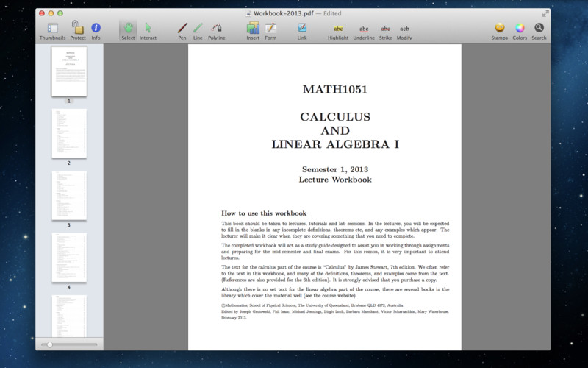Image resolution: width=588 pixels, height=368 pixels.
Task: Choose the Pen drawing tool
Action: coord(182,31)
